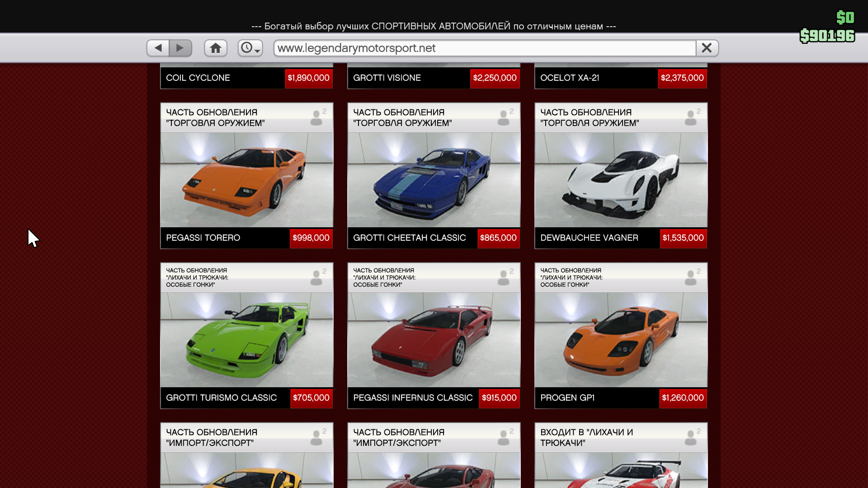Click the $998,000 Pegassi Torero price tag
Image resolution: width=868 pixels, height=488 pixels.
pyautogui.click(x=311, y=238)
